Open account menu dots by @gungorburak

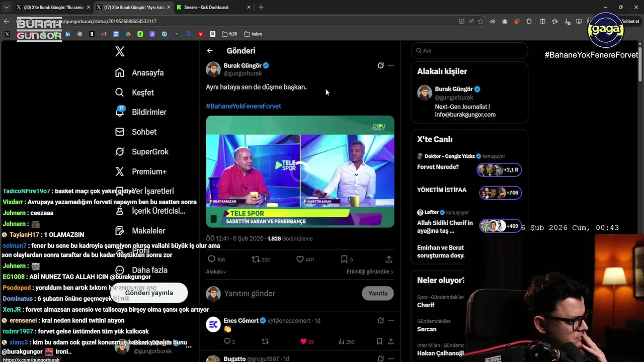point(189,347)
